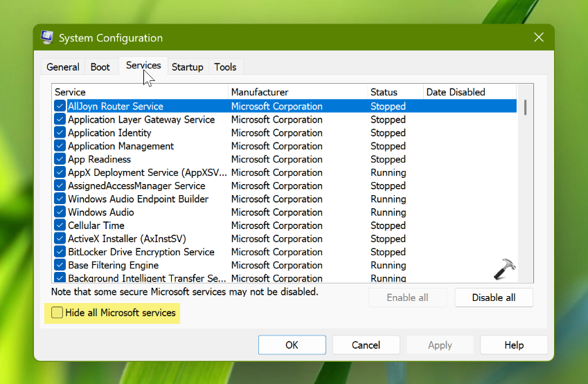
Task: Uncheck the Cellular Time service checkbox
Action: click(x=60, y=226)
